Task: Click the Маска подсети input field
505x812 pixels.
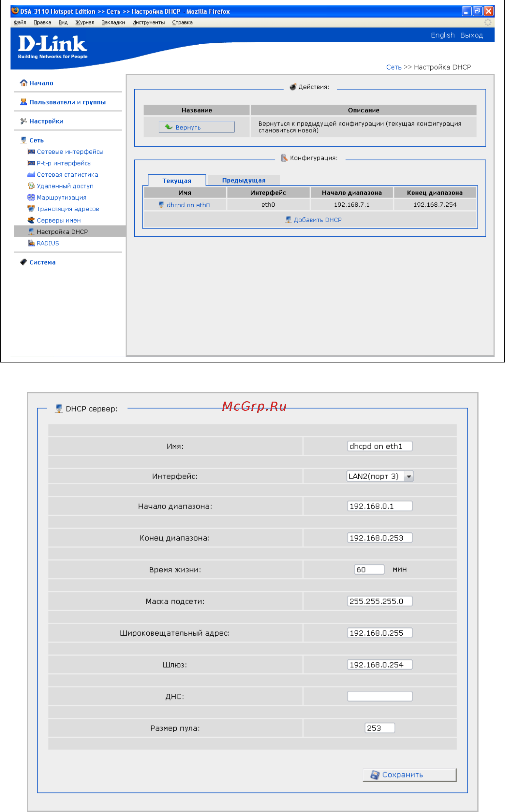Action: pos(380,601)
